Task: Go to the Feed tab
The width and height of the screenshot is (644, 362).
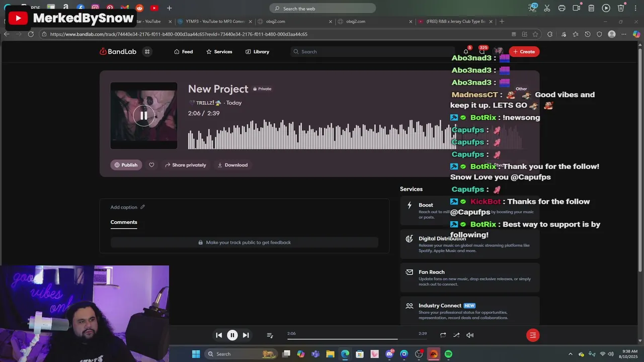Action: (184, 52)
